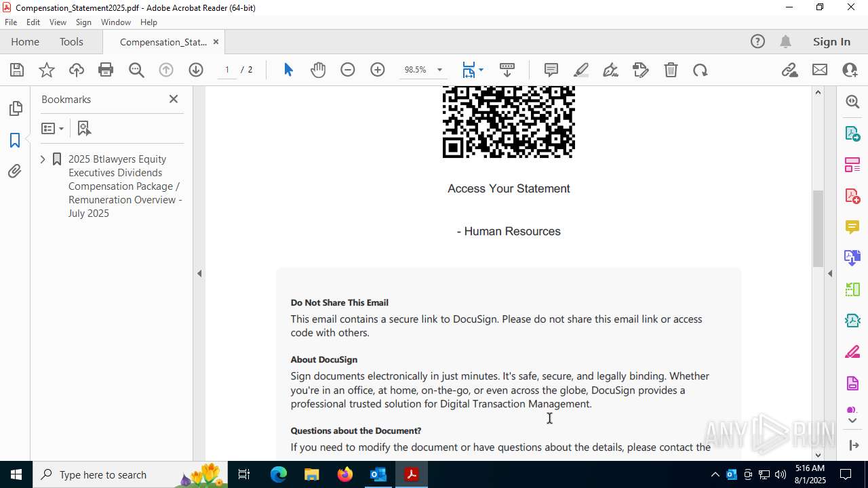Open the Window menu
Viewport: 868px width, 488px height.
pyautogui.click(x=116, y=22)
